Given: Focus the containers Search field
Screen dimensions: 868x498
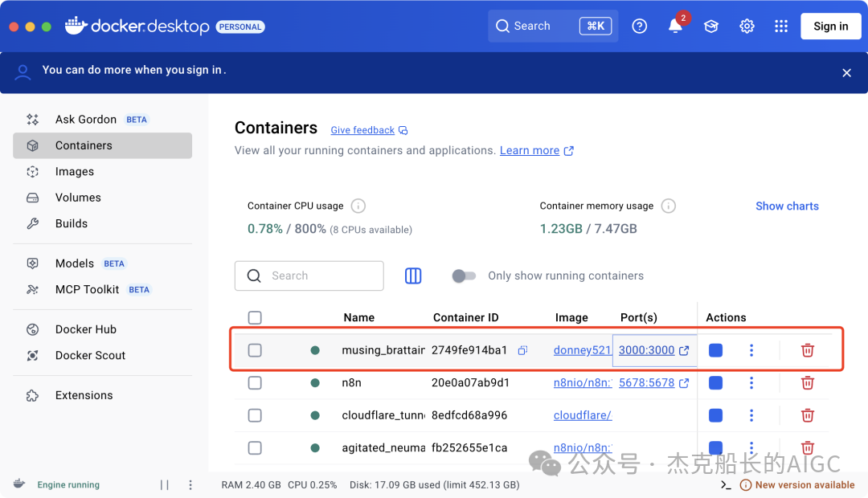Looking at the screenshot, I should pyautogui.click(x=309, y=276).
